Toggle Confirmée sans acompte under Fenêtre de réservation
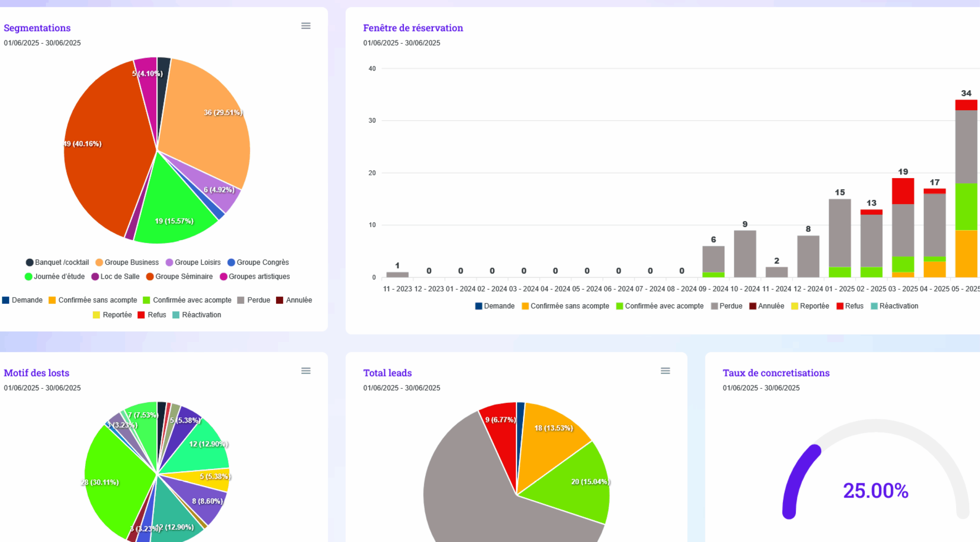Viewport: 980px width, 542px height. pos(565,306)
